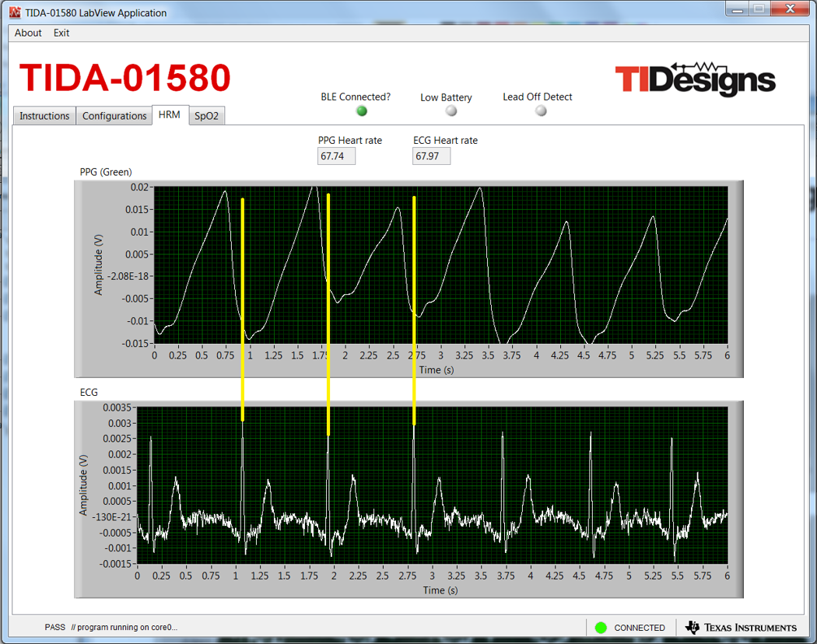Click the Texas Instruments logo in status bar
The image size is (817, 644).
(x=741, y=628)
